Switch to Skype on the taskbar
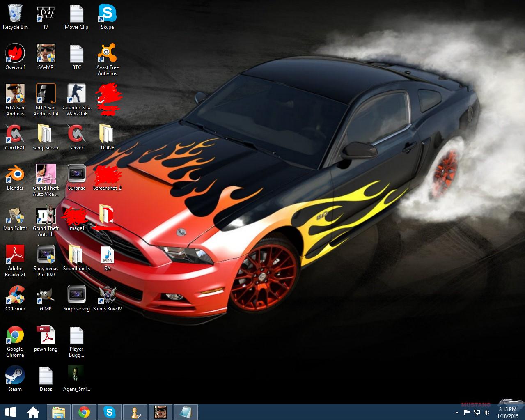 click(110, 412)
